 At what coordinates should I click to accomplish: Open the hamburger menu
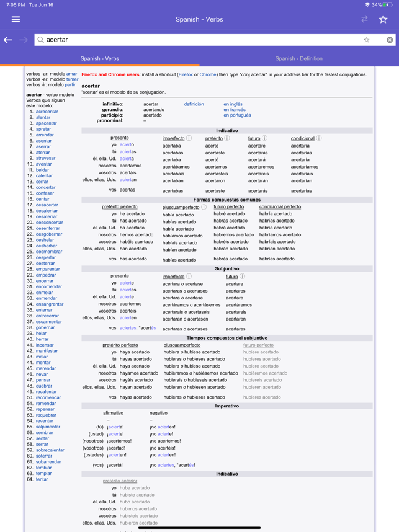16,19
